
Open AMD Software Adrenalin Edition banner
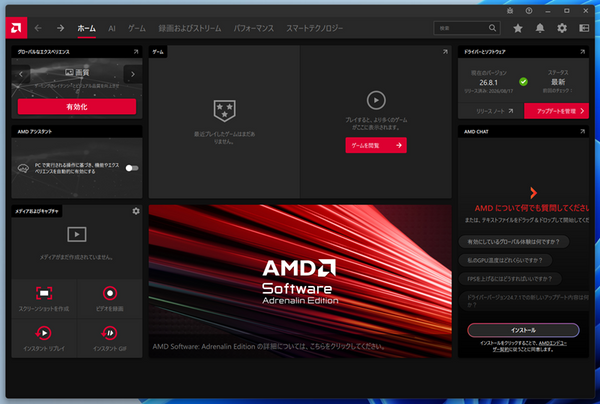click(300, 281)
